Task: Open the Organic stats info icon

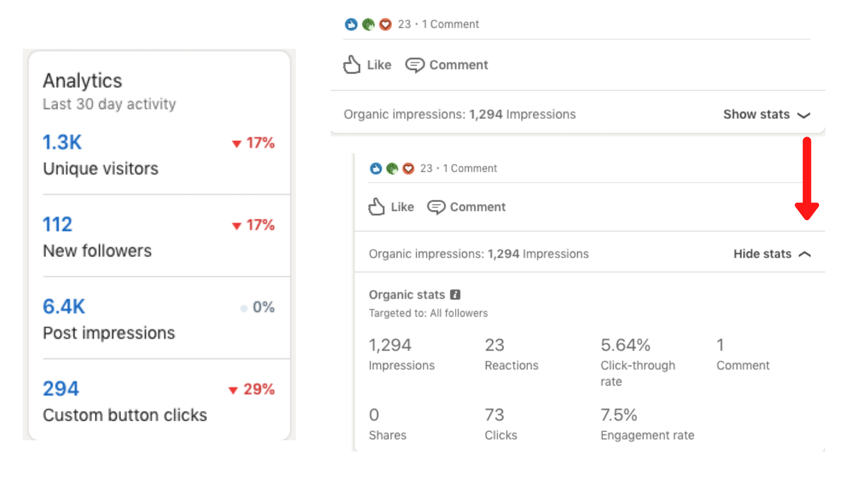Action: tap(455, 294)
